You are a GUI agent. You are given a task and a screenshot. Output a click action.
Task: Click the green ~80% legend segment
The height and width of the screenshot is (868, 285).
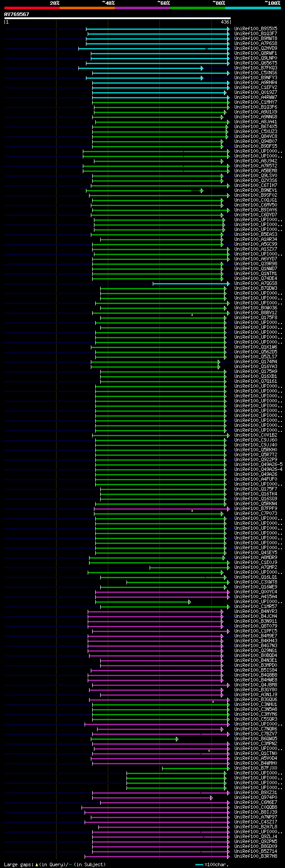[x=197, y=8]
